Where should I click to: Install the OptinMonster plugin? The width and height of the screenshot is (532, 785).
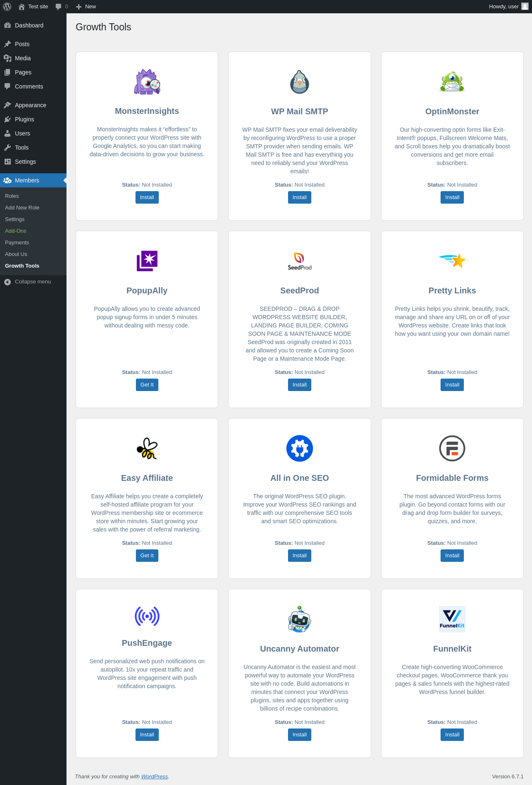coord(452,197)
